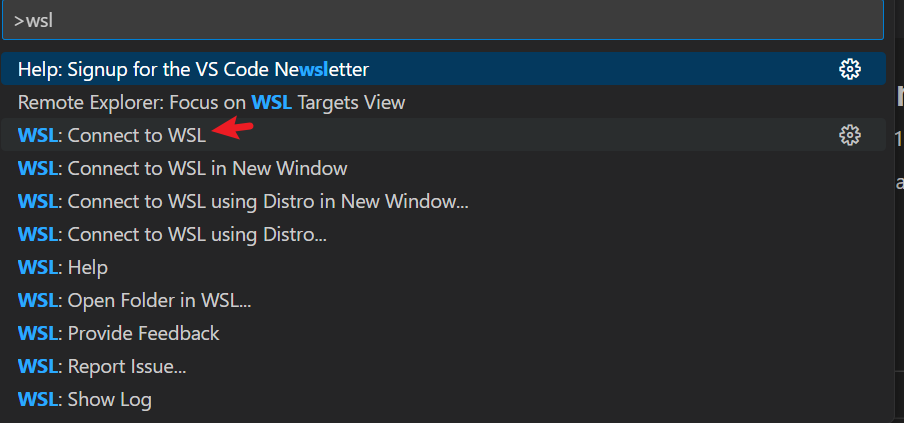Image resolution: width=904 pixels, height=423 pixels.
Task: Click WSL: Provide Feedback
Action: point(443,333)
